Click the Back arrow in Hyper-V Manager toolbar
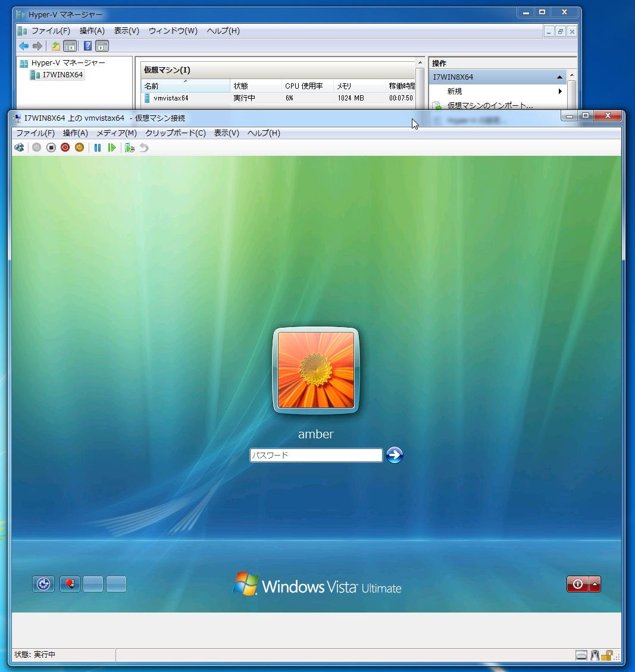The width and height of the screenshot is (635, 672). pos(24,46)
